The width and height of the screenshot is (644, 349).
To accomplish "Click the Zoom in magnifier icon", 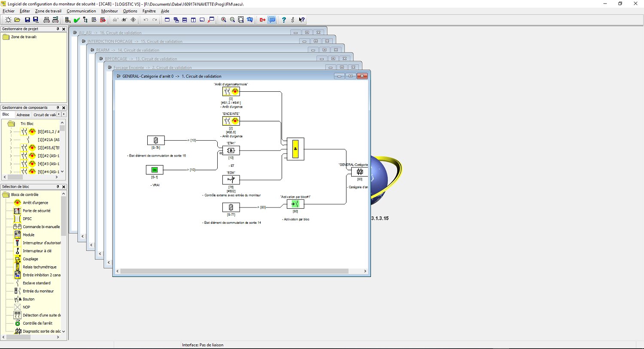I will point(224,20).
